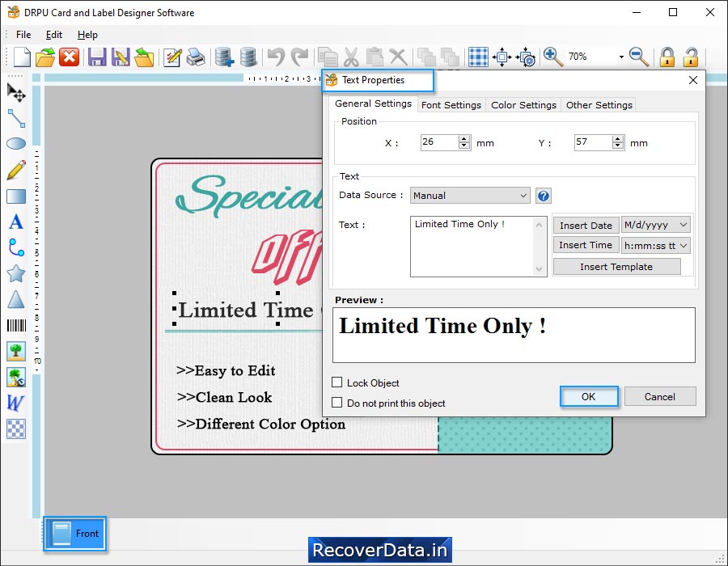Image resolution: width=728 pixels, height=566 pixels.
Task: Click the X position input field
Action: pos(439,142)
